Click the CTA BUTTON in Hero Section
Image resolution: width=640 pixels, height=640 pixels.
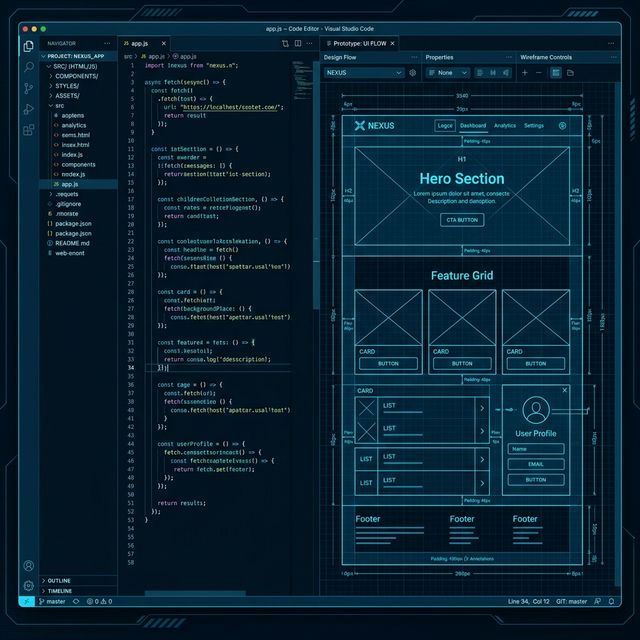[462, 220]
